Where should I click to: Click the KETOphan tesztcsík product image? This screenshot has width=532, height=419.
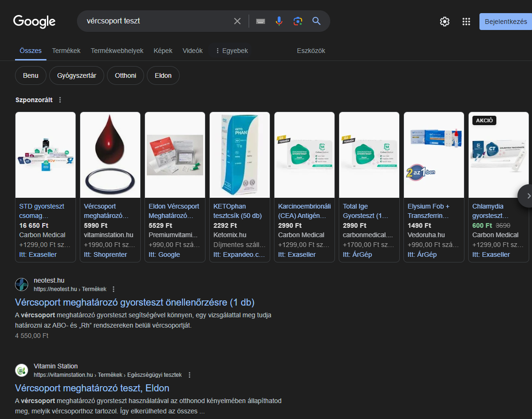239,155
